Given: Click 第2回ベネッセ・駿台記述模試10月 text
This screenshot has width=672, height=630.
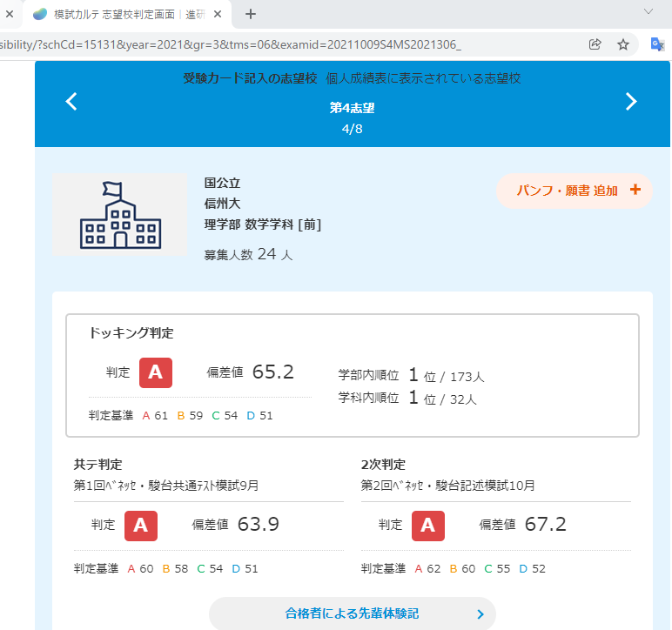Looking at the screenshot, I should click(x=448, y=486).
